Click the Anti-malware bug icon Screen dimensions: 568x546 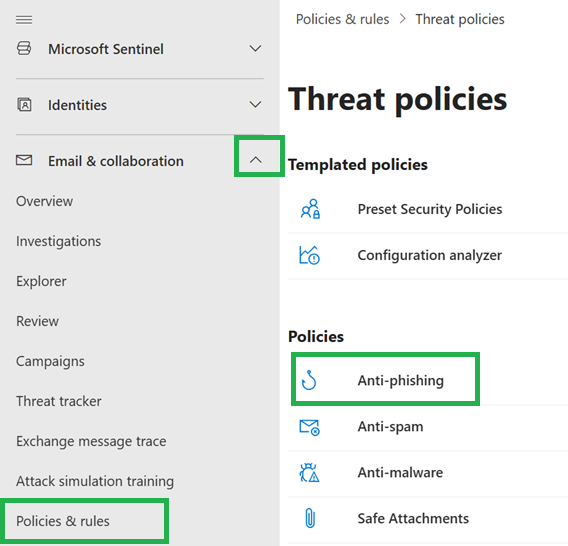coord(309,472)
